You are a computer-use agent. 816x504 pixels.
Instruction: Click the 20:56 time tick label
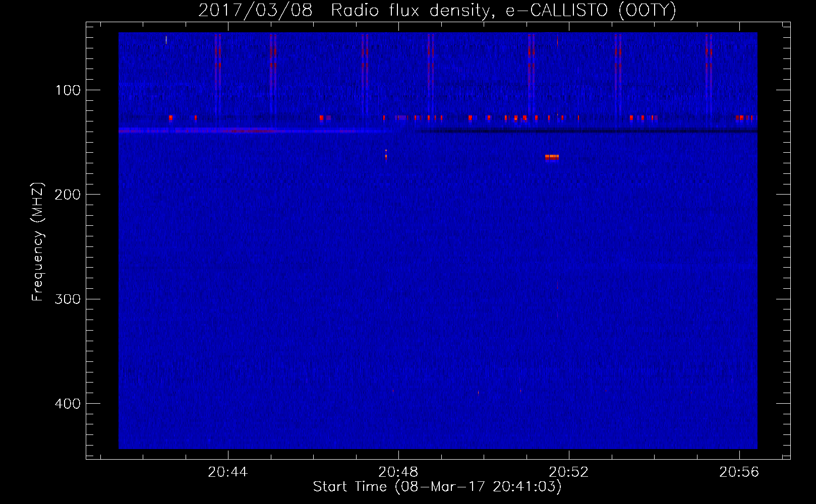pos(739,472)
